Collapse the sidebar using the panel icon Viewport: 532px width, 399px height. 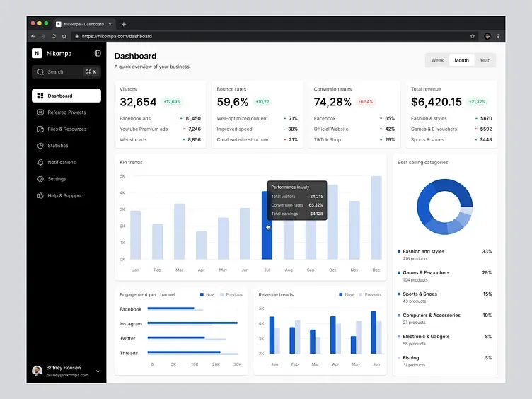(x=98, y=53)
